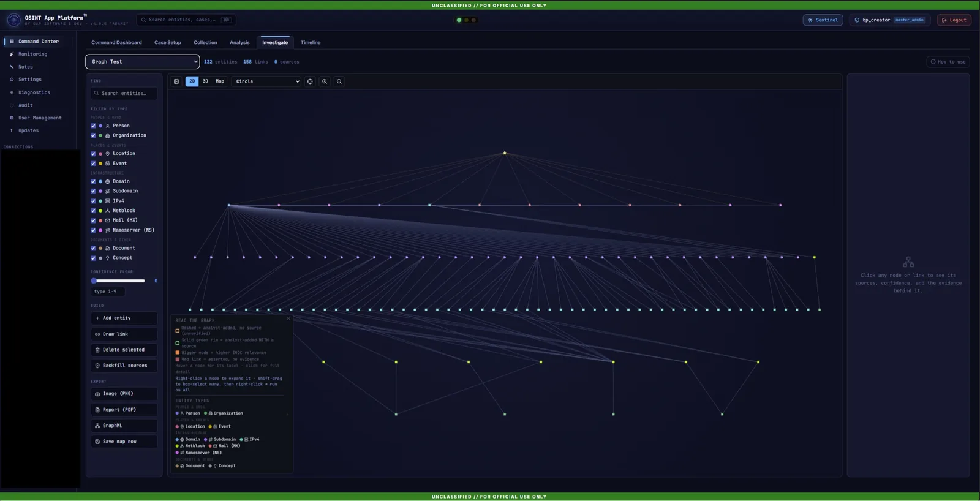Toggle the Nameserver (NS) filter checkbox
980x501 pixels.
point(93,230)
